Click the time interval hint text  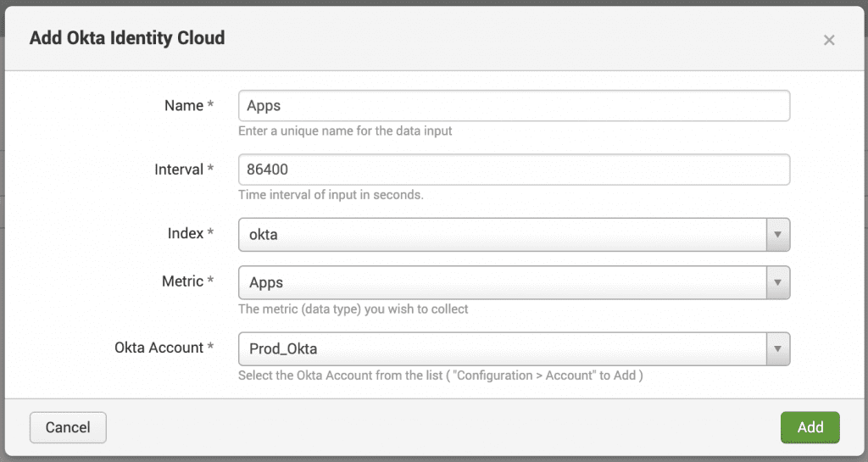click(331, 195)
